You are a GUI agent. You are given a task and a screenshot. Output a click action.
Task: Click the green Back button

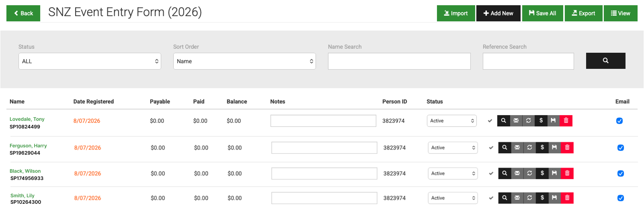pyautogui.click(x=23, y=13)
